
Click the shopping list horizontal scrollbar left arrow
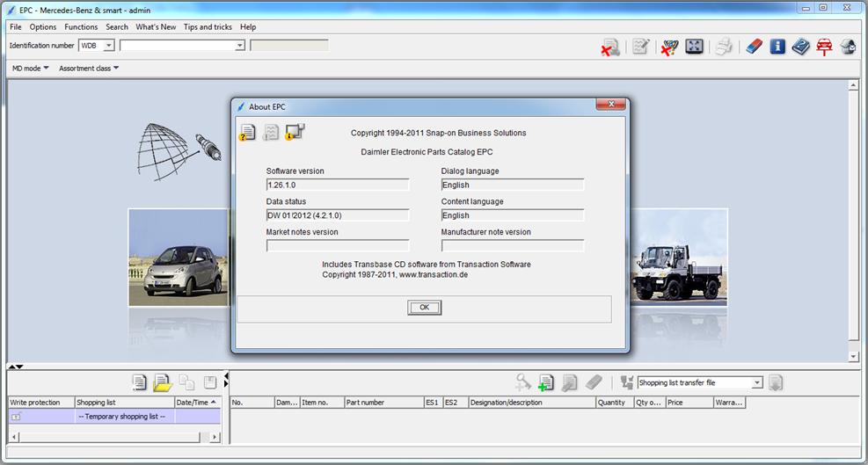click(14, 438)
